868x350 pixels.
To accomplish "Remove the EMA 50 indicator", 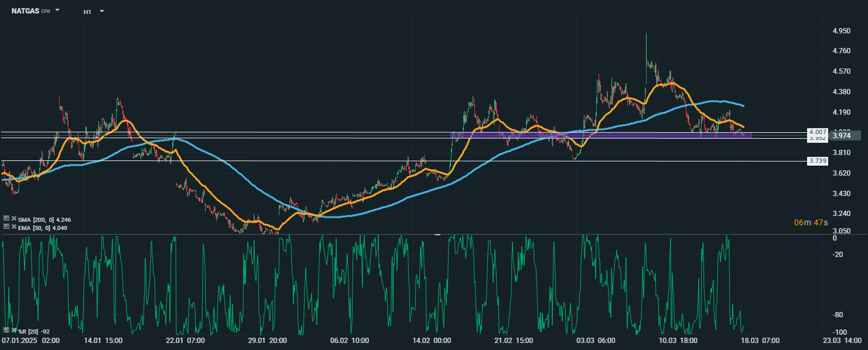I will pyautogui.click(x=13, y=227).
